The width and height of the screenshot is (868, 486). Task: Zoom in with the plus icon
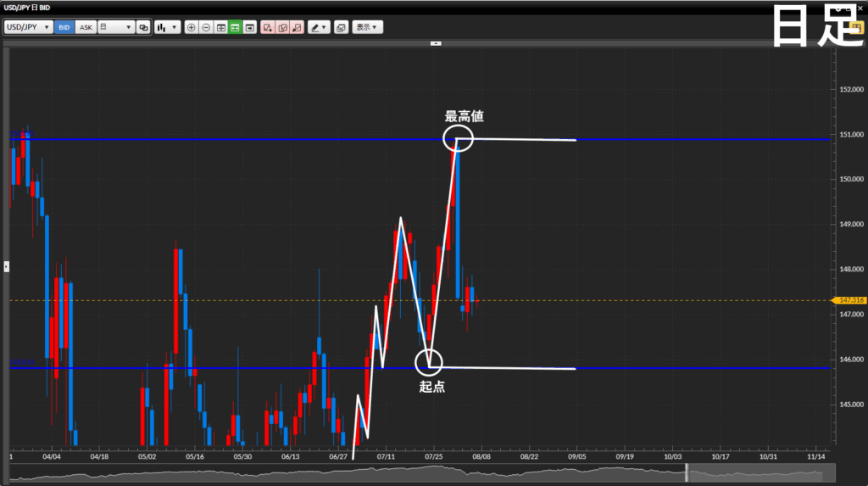point(191,27)
